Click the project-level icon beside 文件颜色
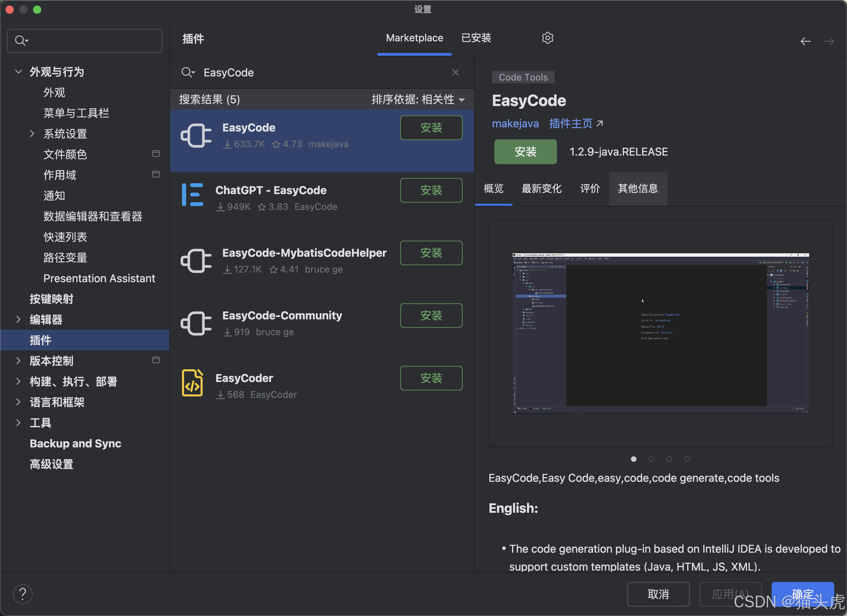 pos(156,154)
